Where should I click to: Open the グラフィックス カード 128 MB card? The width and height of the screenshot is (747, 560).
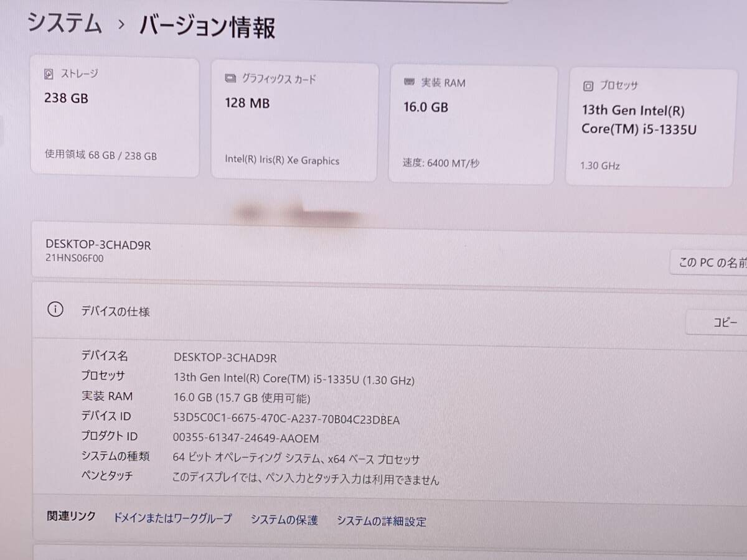coord(294,122)
